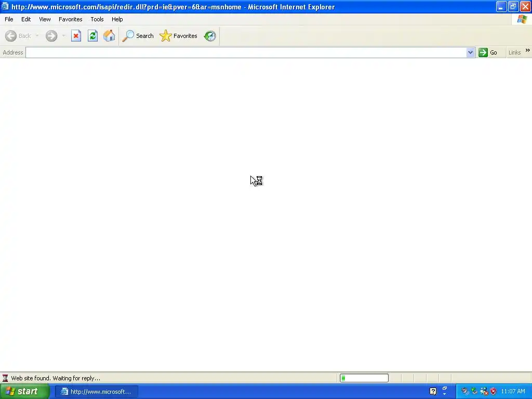Open the View menu
The image size is (532, 399).
45,19
